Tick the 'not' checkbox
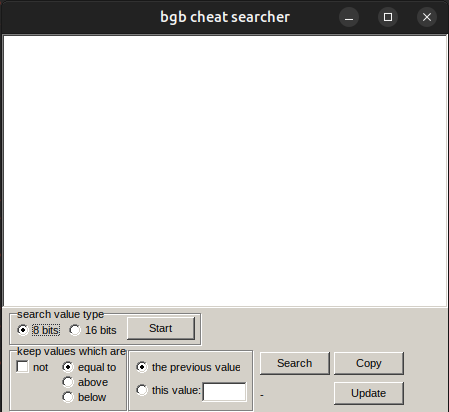 point(22,367)
